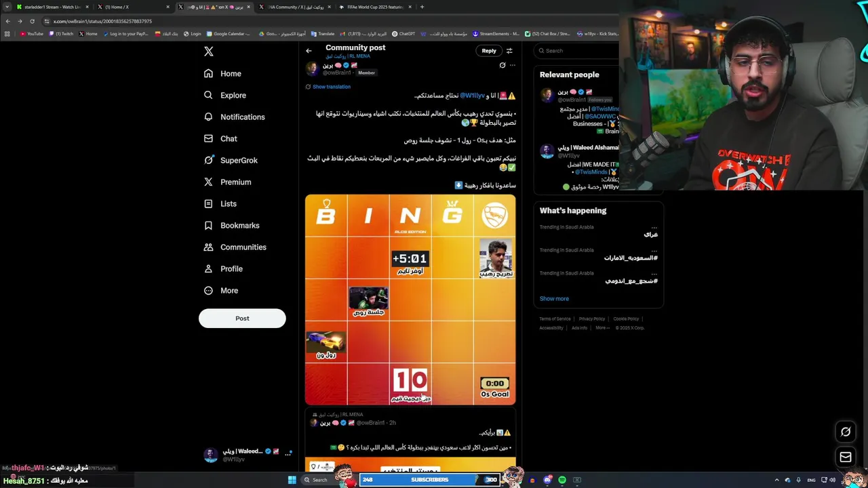Open account switcher dots beside Waleed account

(x=289, y=453)
